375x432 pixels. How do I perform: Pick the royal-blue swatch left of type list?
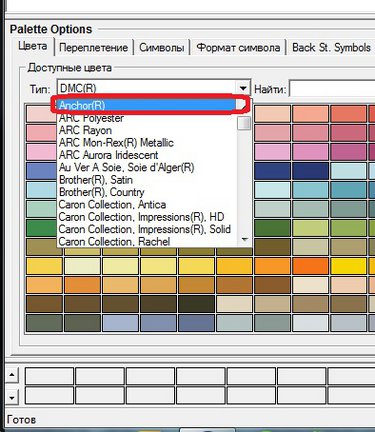click(x=41, y=171)
